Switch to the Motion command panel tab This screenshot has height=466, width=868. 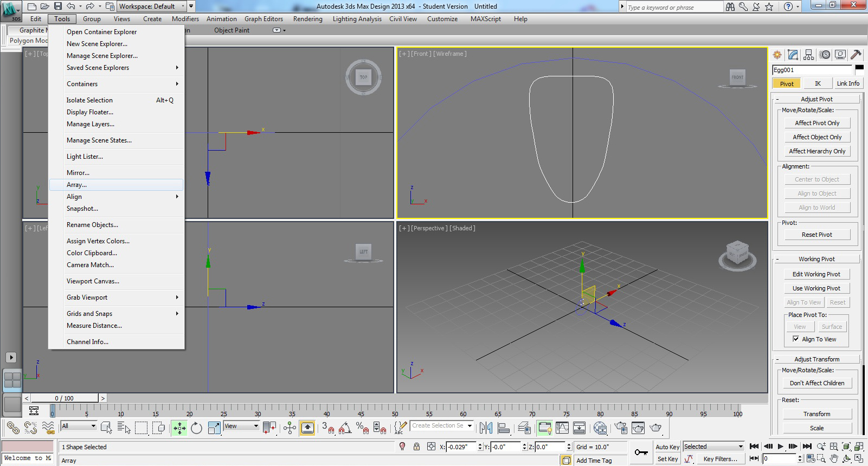click(825, 54)
